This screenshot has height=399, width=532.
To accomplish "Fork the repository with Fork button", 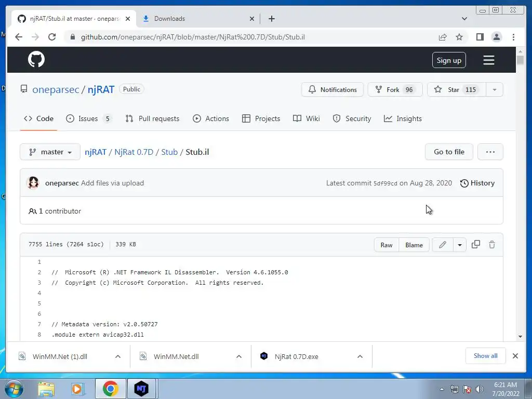I will (x=395, y=89).
